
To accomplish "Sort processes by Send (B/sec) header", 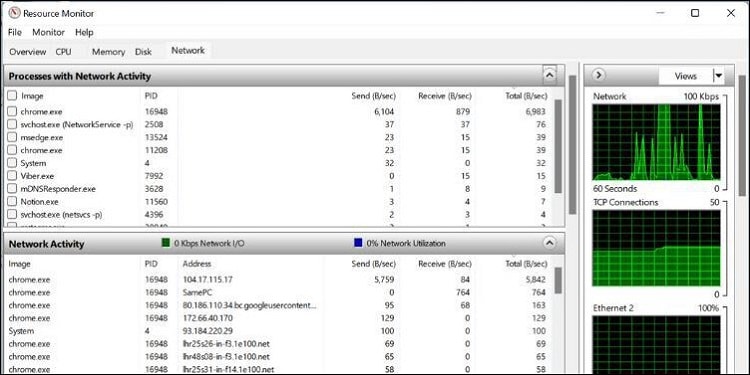I will [x=374, y=96].
